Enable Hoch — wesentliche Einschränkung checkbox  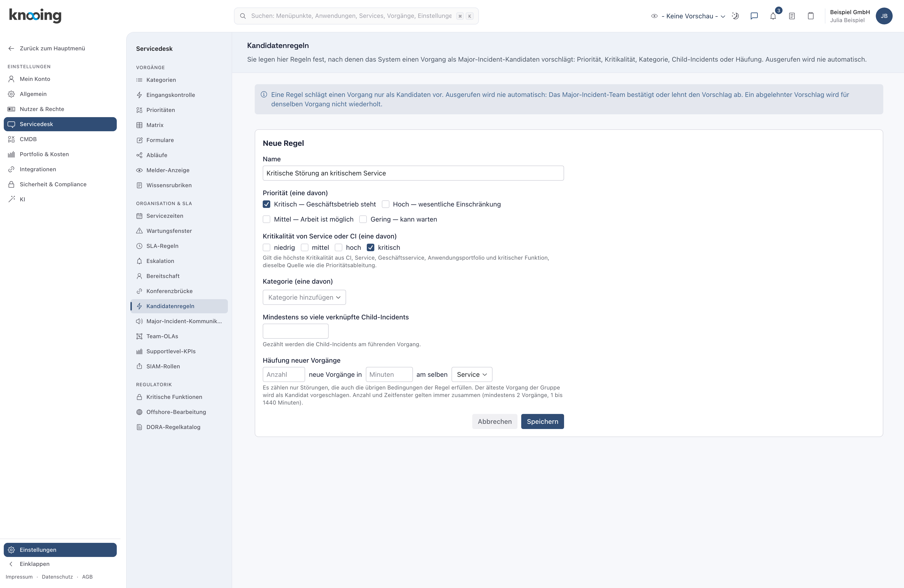pyautogui.click(x=386, y=204)
